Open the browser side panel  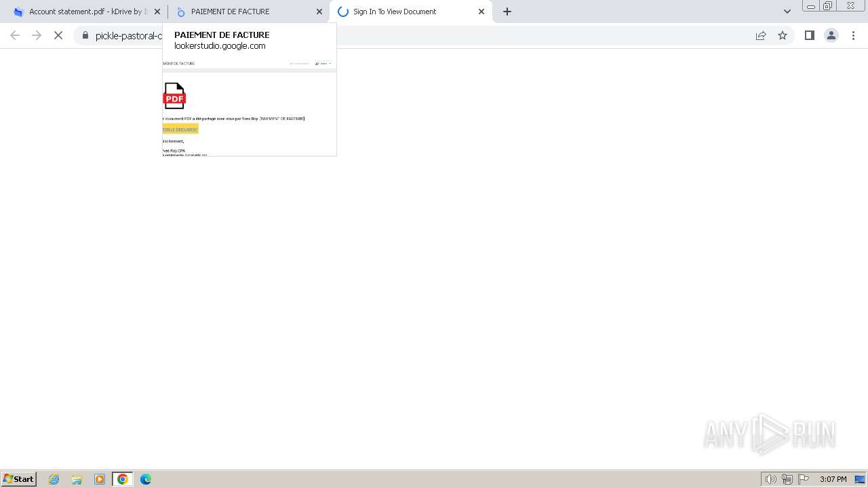coord(810,35)
